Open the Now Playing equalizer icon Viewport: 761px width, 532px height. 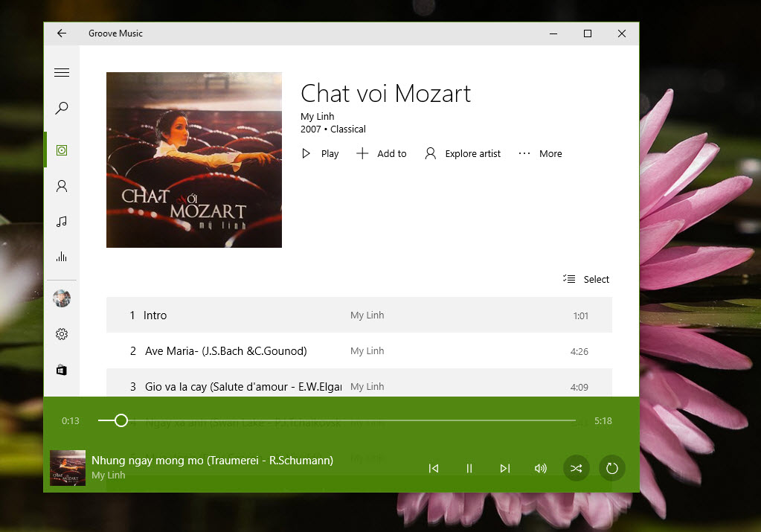coord(62,257)
